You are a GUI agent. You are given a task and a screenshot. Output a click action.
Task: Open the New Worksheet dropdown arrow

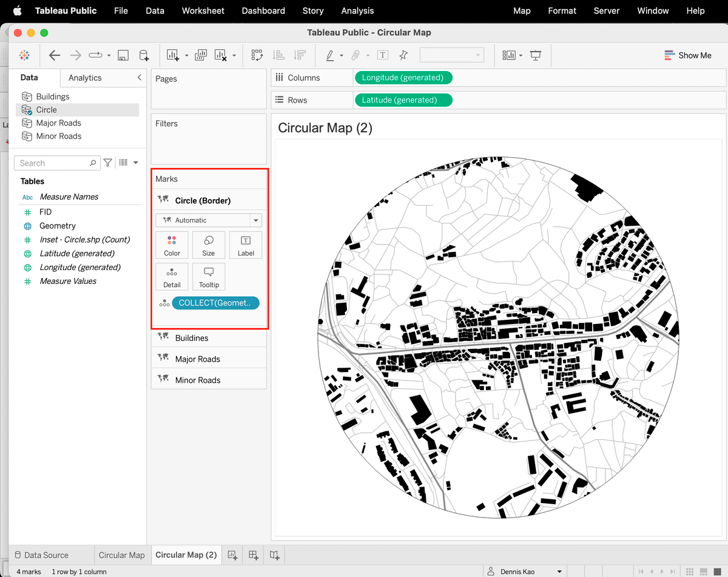click(x=186, y=56)
